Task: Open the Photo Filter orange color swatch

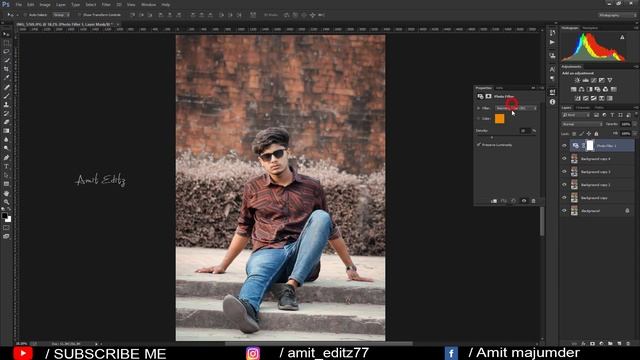Action: pos(500,119)
